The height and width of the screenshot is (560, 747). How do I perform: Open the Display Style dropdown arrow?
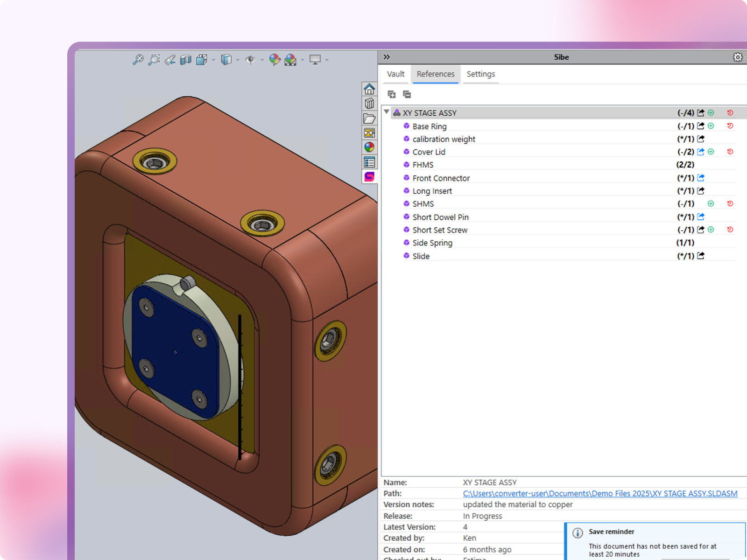pyautogui.click(x=238, y=60)
